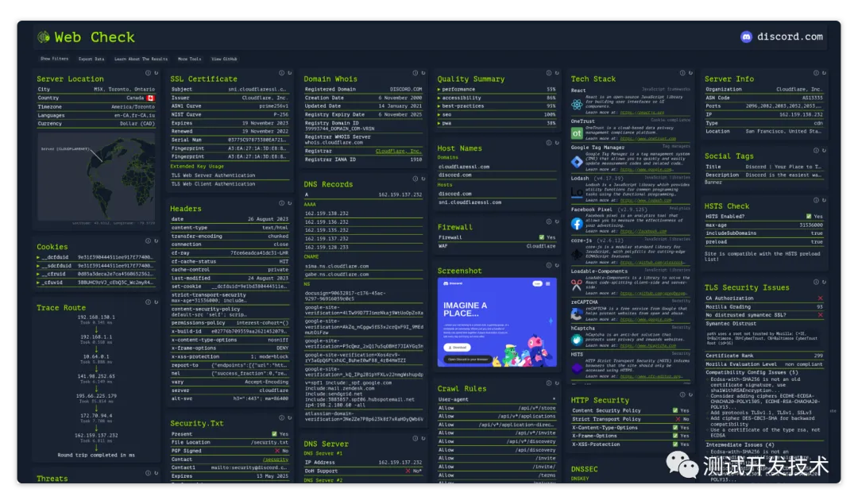The height and width of the screenshot is (504, 858).
Task: Open Learn About The Results
Action: pyautogui.click(x=141, y=59)
